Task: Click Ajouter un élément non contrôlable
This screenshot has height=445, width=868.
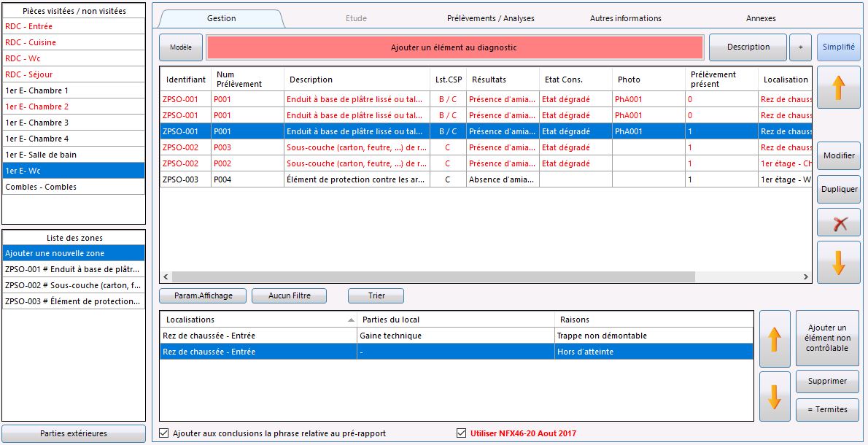Action: 828,338
